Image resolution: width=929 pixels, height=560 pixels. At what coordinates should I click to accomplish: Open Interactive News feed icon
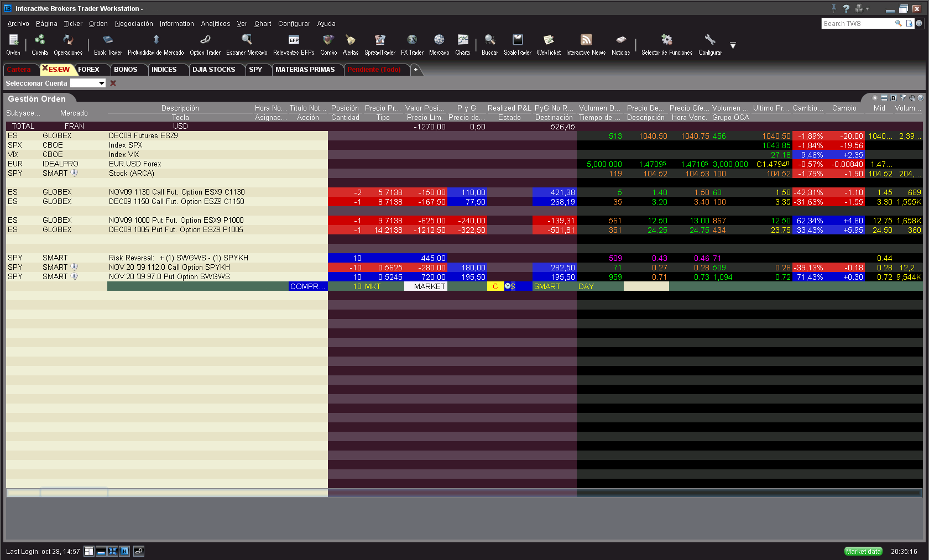coord(586,44)
